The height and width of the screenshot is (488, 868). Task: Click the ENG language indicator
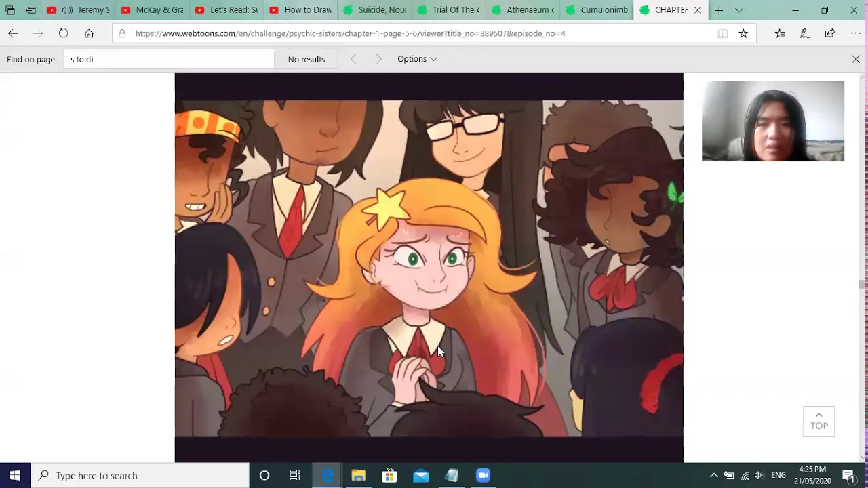[778, 475]
